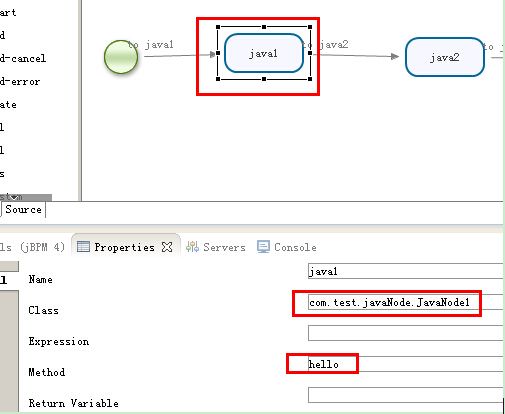Select the java1 node in the diagram
This screenshot has height=414, width=505.
coord(264,53)
